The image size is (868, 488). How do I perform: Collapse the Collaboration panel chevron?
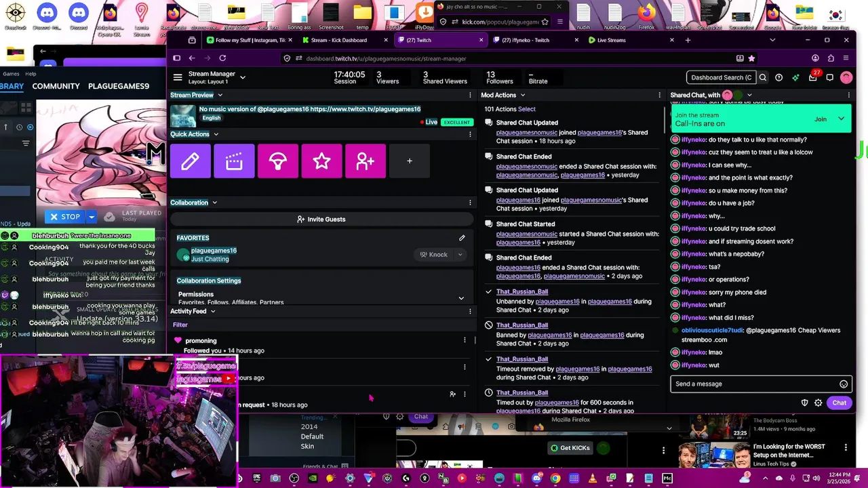(x=214, y=203)
